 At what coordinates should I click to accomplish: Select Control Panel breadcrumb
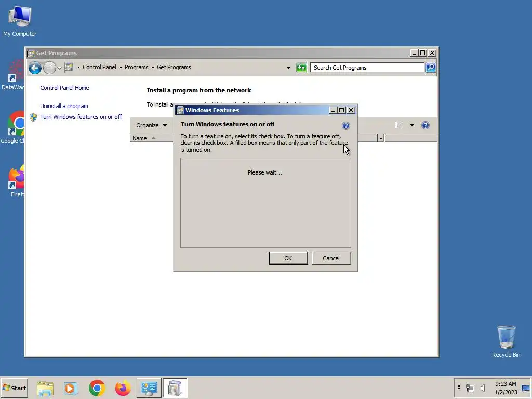point(99,67)
